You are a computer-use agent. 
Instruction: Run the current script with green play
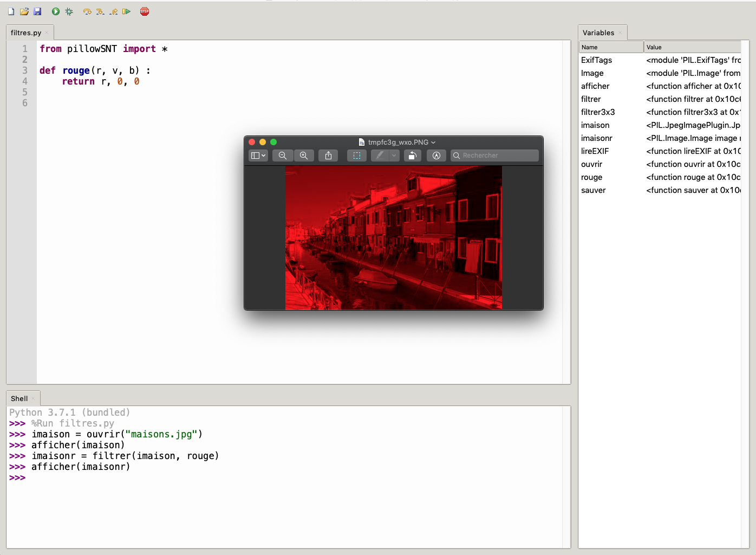[x=56, y=11]
